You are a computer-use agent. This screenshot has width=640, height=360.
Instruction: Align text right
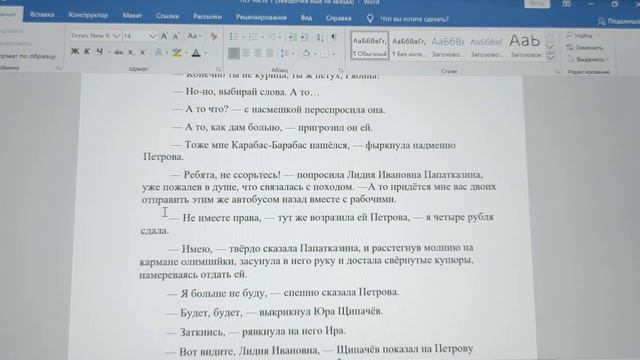pyautogui.click(x=258, y=53)
